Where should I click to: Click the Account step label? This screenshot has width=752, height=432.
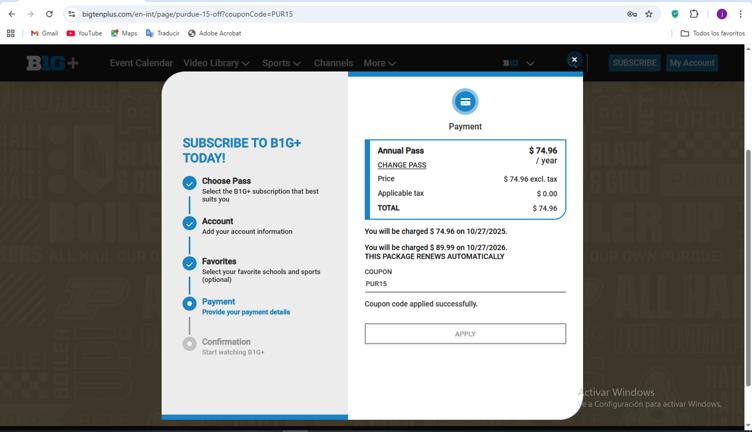coord(217,221)
